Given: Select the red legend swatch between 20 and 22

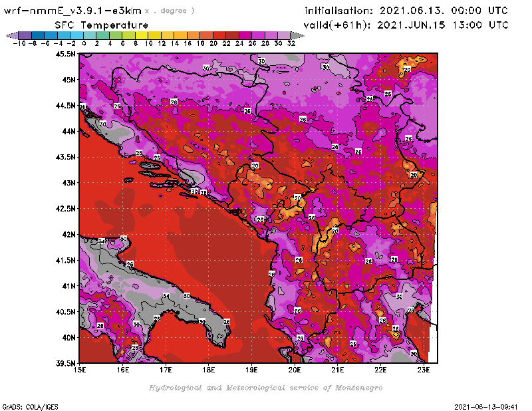Looking at the screenshot, I should 219,35.
